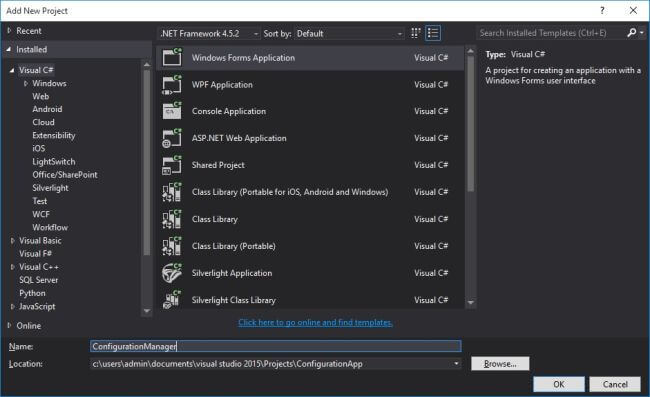Click the Console Application template icon

pos(172,111)
